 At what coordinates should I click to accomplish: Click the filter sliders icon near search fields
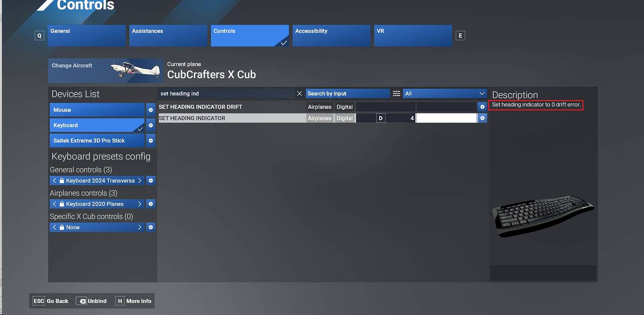coord(396,93)
